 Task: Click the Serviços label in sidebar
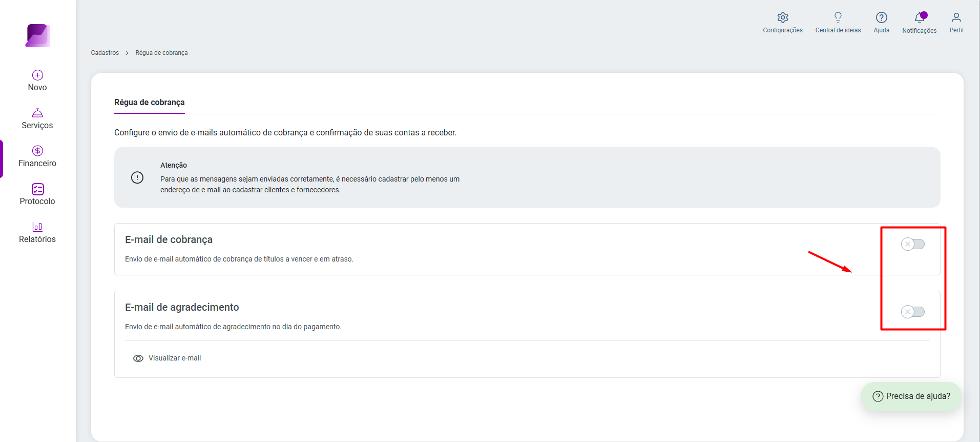point(37,126)
